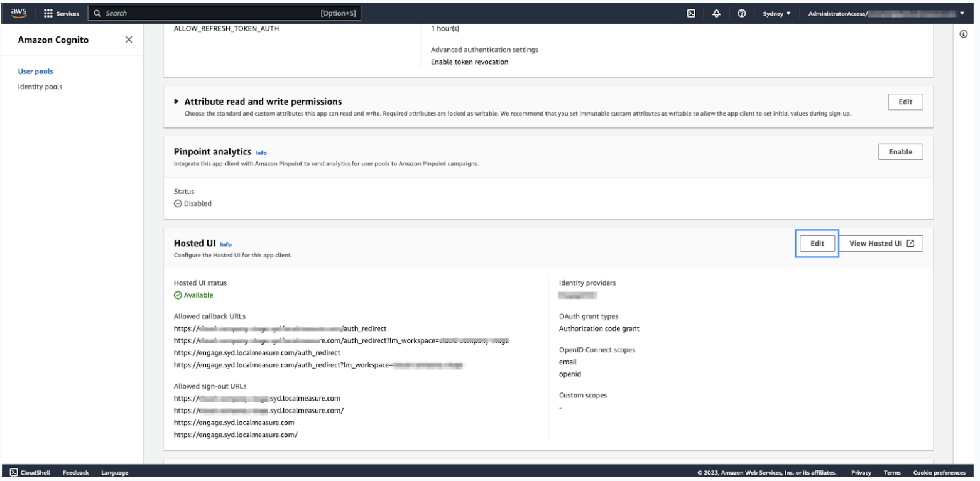The width and height of the screenshot is (980, 481).
Task: Select the Enable token revocation text
Action: (470, 62)
